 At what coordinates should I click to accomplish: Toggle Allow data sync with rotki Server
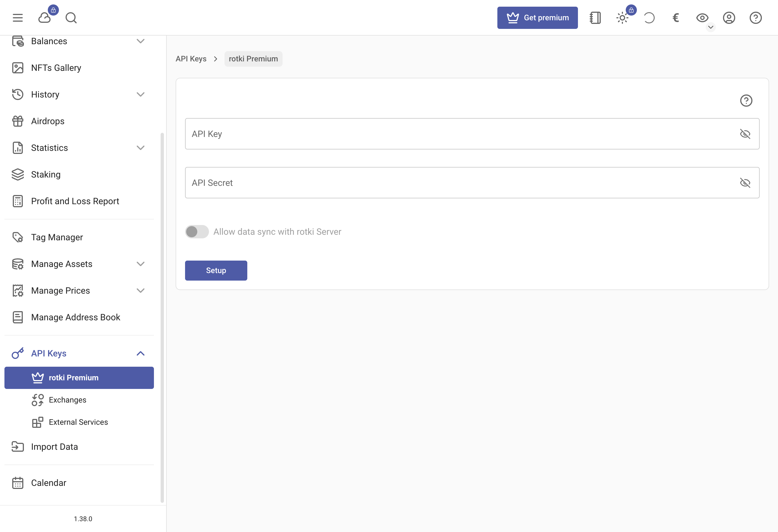(x=197, y=232)
